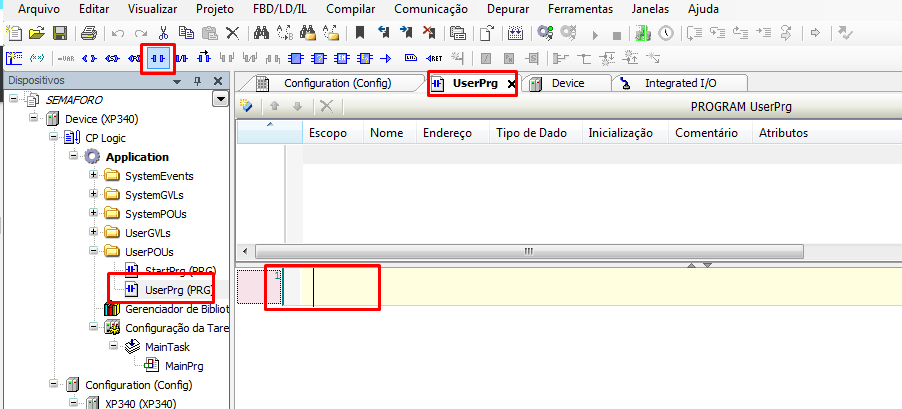Open the SEMAFORO dropdown arrow in devices panel
Viewport: 902px width, 409px height.
(220, 100)
